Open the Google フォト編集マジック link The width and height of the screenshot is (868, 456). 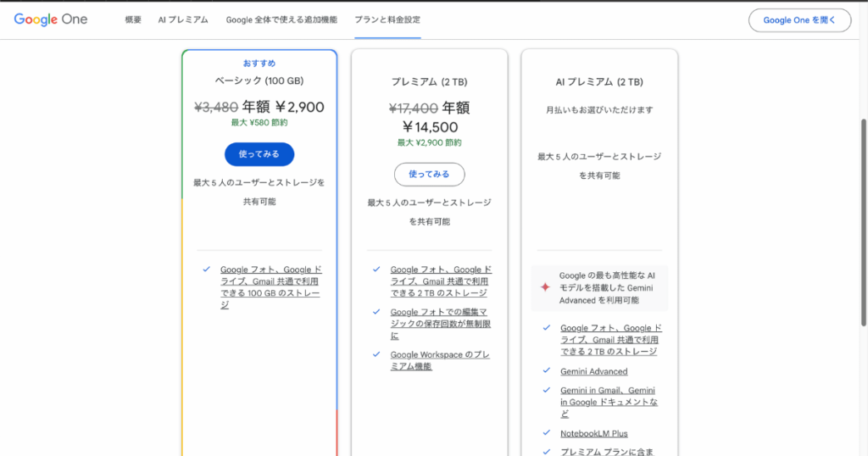click(x=441, y=324)
